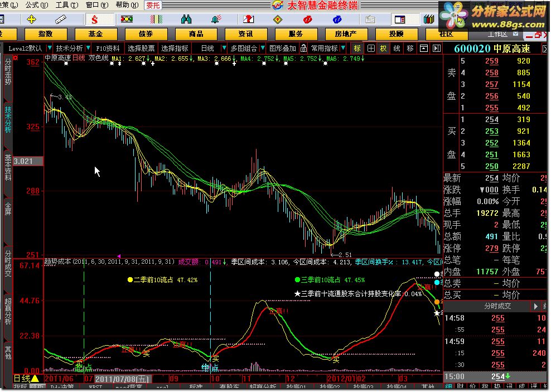Open the 窗口 menu
This screenshot has height=392, width=551.
click(x=97, y=5)
